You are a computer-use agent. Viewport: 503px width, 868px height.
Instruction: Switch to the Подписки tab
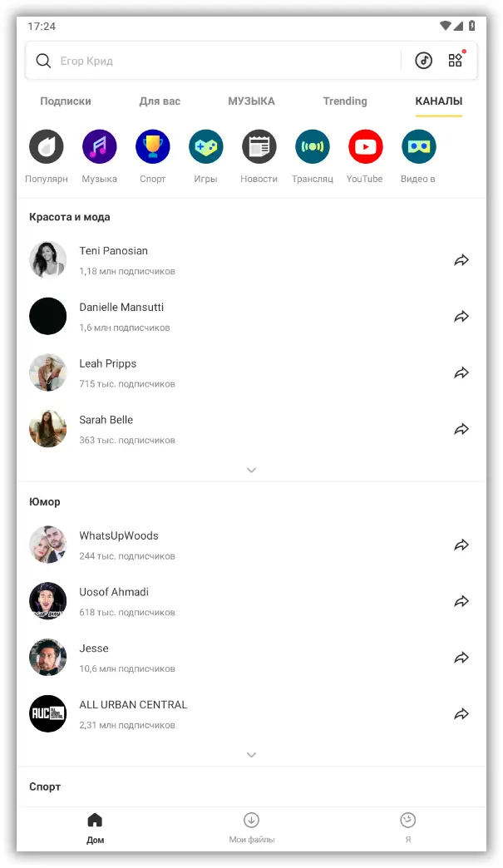tap(66, 101)
